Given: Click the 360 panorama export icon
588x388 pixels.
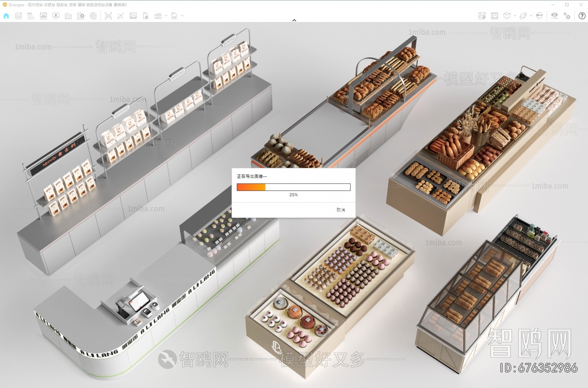Looking at the screenshot, I should [158, 16].
